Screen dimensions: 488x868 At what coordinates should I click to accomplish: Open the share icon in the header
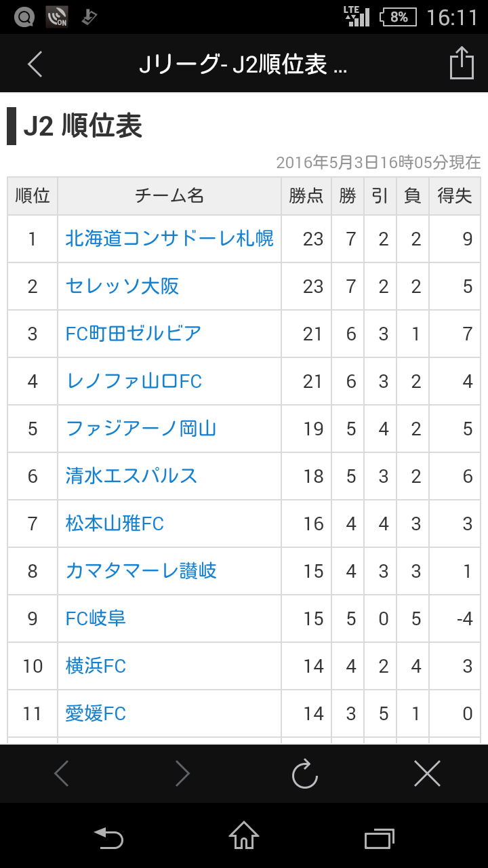pyautogui.click(x=462, y=63)
